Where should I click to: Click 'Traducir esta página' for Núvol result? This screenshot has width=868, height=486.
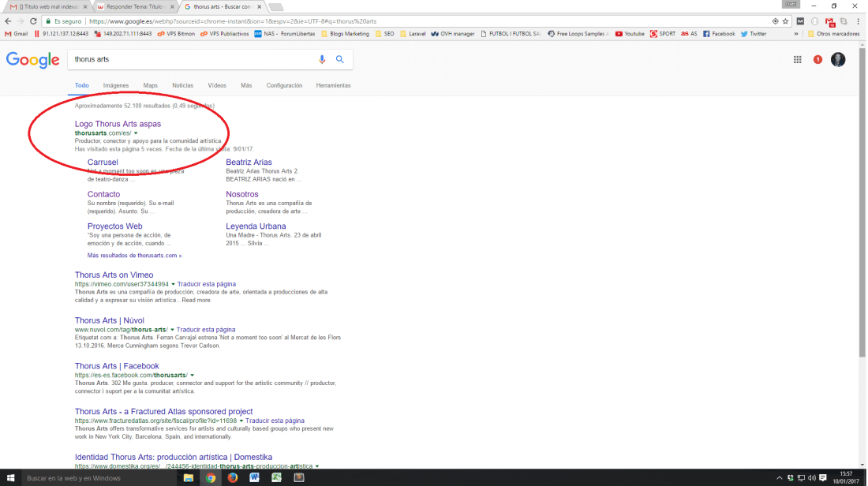(x=206, y=330)
